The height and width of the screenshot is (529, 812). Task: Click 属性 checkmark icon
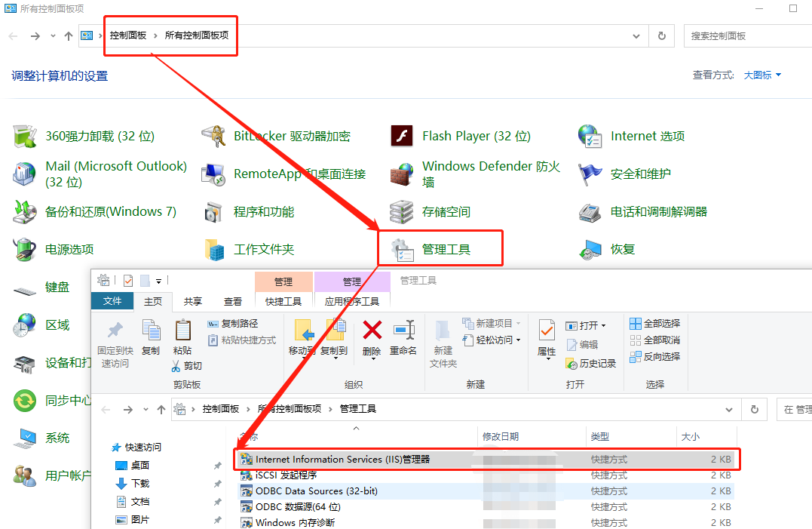(x=547, y=331)
